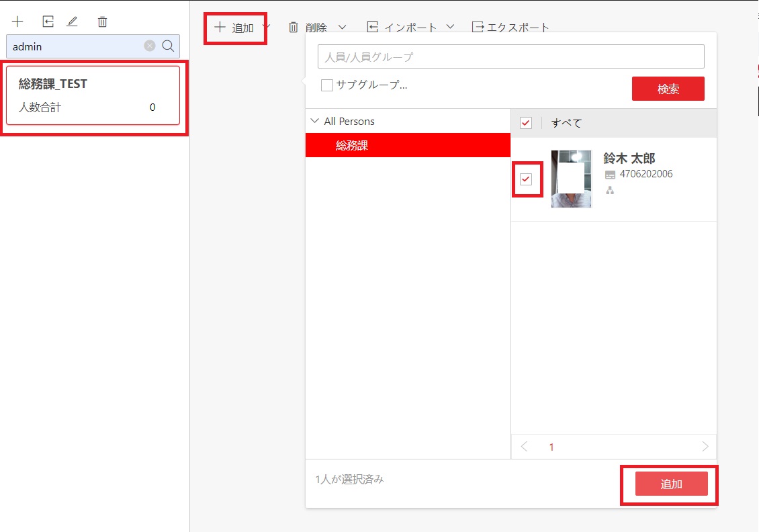This screenshot has width=759, height=532.
Task: Click the next page arrow in pagination
Action: click(705, 446)
